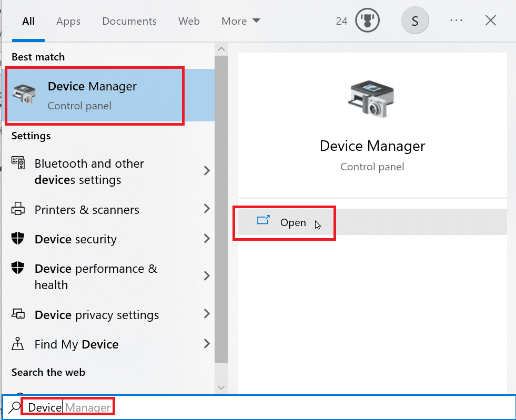This screenshot has width=516, height=420.
Task: Click the Find My Device person-pin icon
Action: pyautogui.click(x=18, y=343)
